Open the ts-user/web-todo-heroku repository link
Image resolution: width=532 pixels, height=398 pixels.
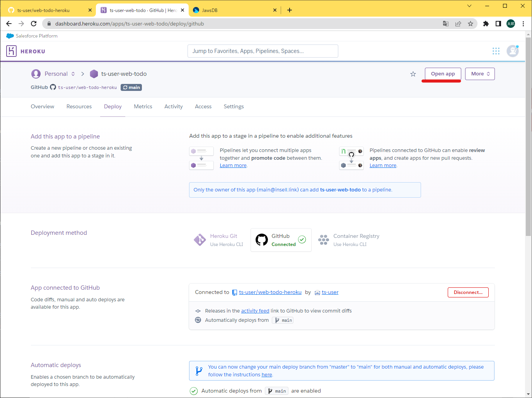click(x=270, y=292)
